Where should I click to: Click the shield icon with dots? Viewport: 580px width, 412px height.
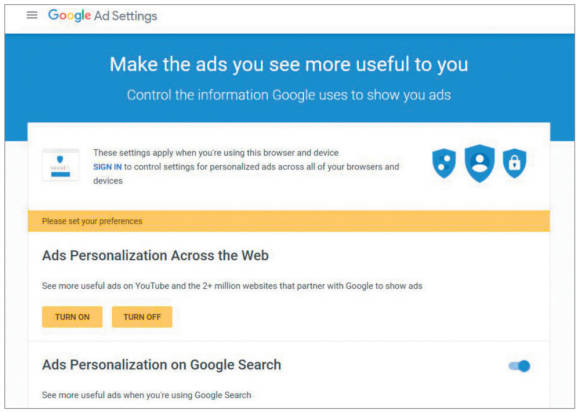coord(444,163)
